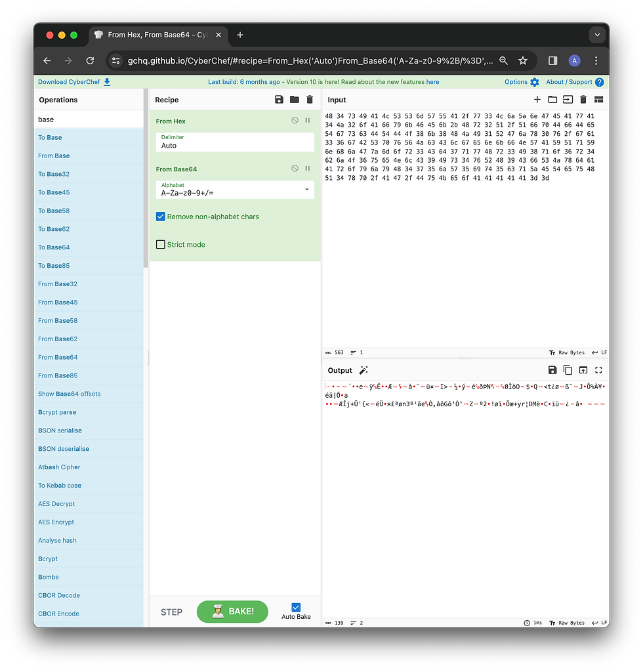Select the From Base32 operation

(x=89, y=283)
